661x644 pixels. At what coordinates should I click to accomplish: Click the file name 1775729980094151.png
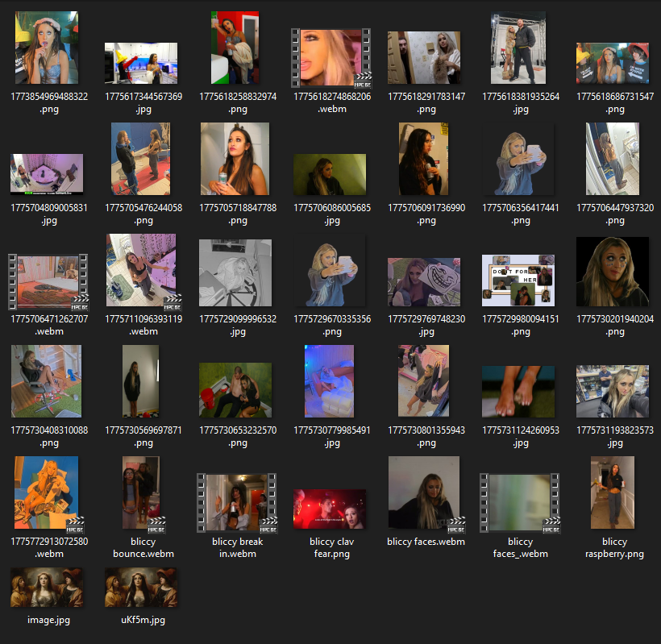tap(521, 326)
